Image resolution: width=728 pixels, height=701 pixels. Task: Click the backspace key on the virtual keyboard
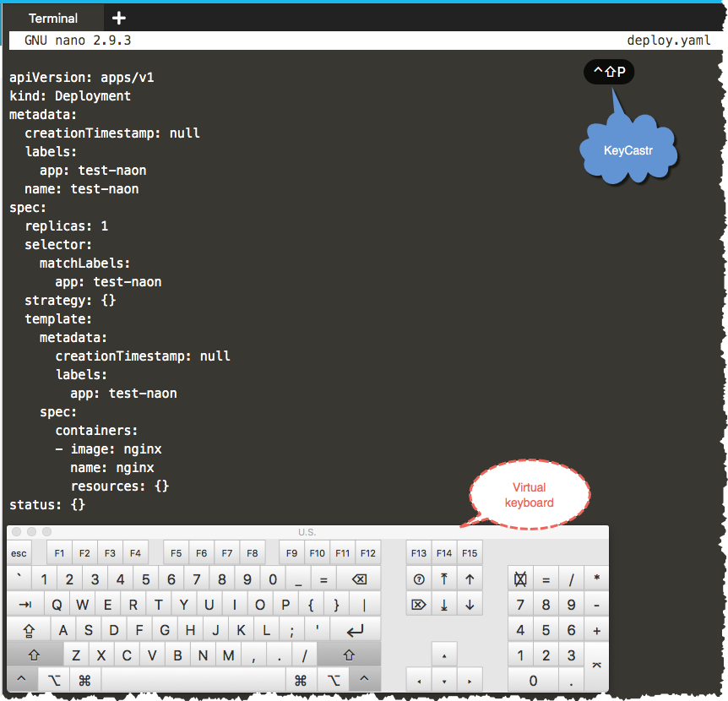coord(359,579)
